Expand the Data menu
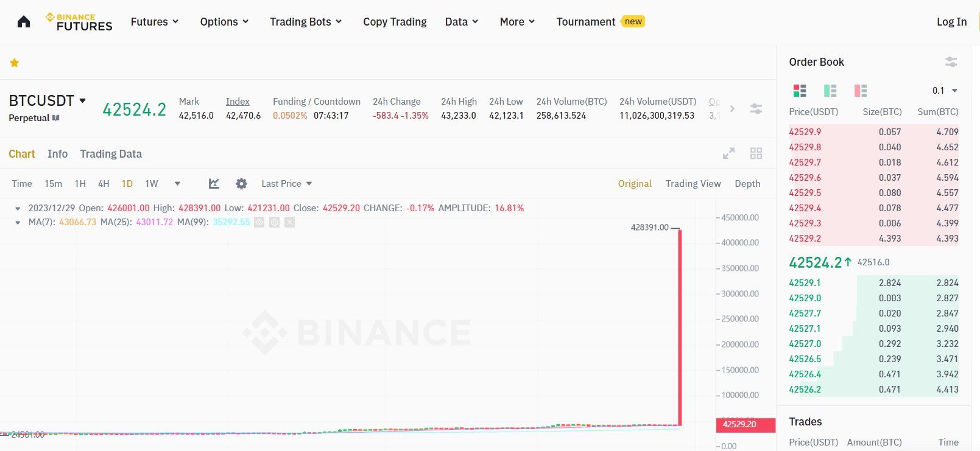 pos(462,22)
